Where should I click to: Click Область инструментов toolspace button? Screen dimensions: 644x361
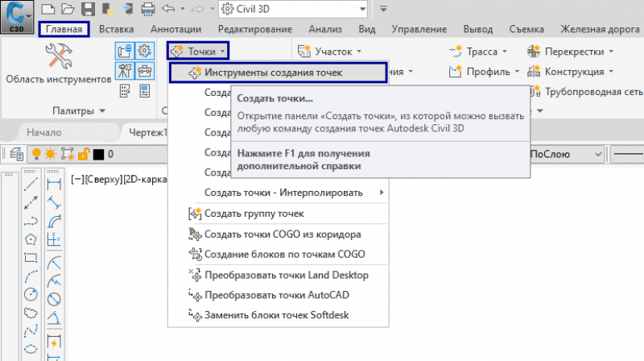[x=58, y=64]
